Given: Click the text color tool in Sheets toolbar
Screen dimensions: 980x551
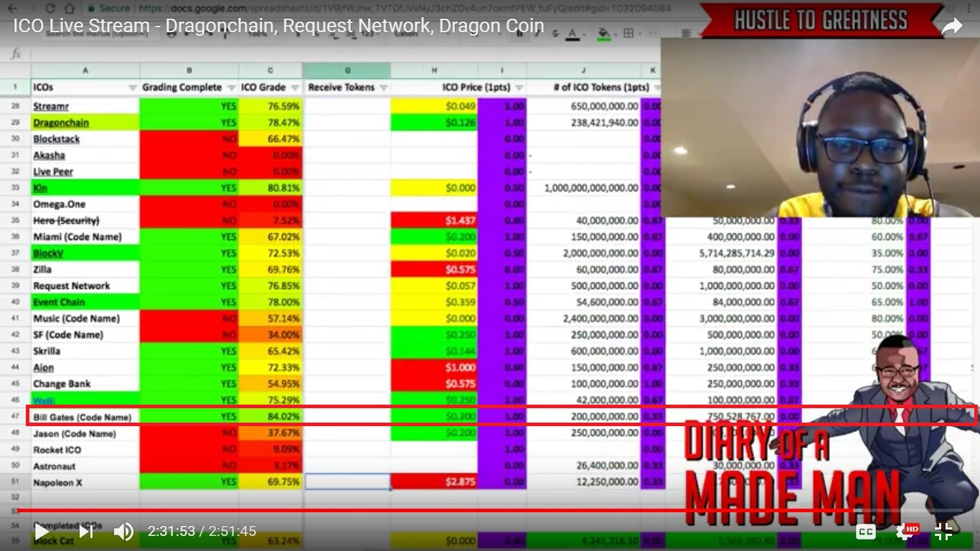Looking at the screenshot, I should pyautogui.click(x=573, y=34).
